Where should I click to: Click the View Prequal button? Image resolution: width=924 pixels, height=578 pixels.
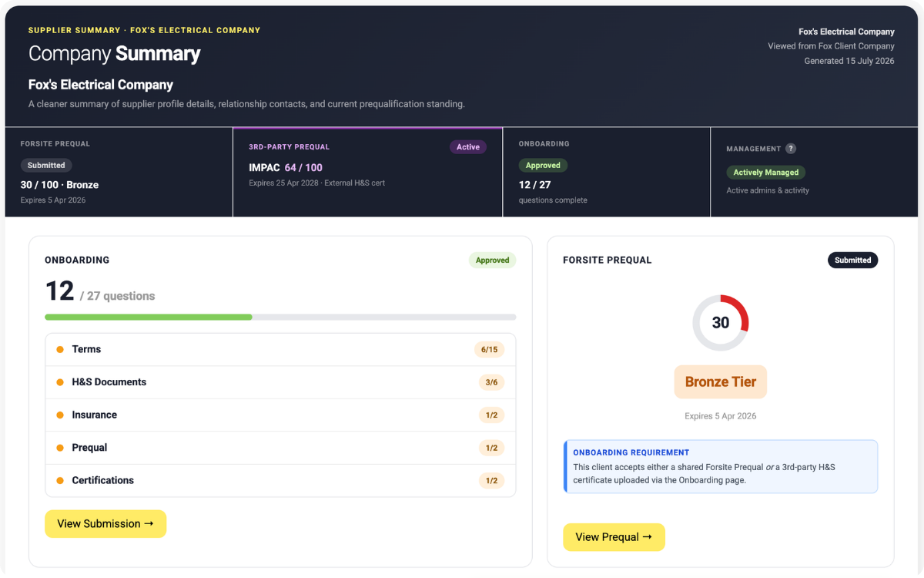(614, 537)
